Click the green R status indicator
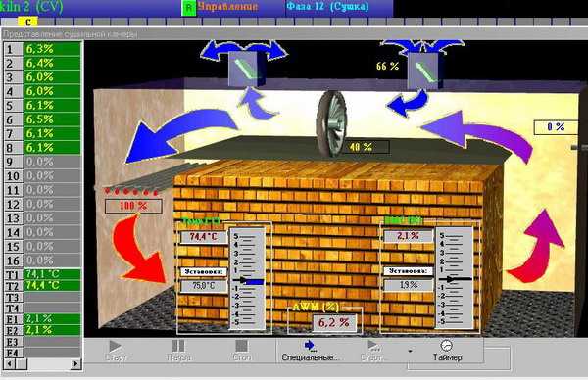The height and width of the screenshot is (380, 588). click(x=189, y=8)
